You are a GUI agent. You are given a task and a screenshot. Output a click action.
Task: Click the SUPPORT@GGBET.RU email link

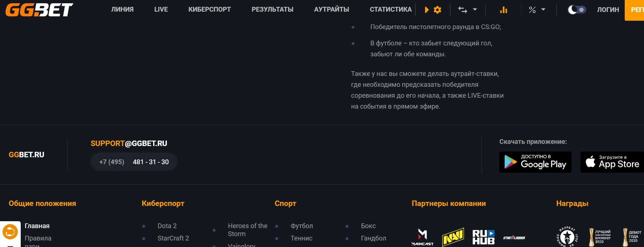[129, 143]
